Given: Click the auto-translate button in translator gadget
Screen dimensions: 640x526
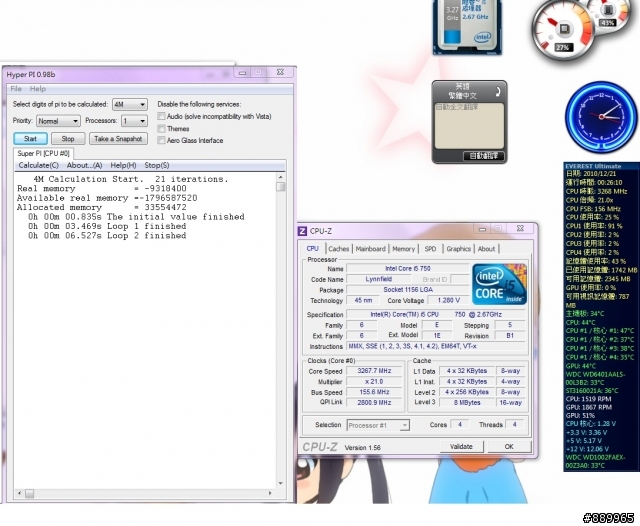Looking at the screenshot, I should pyautogui.click(x=484, y=156).
